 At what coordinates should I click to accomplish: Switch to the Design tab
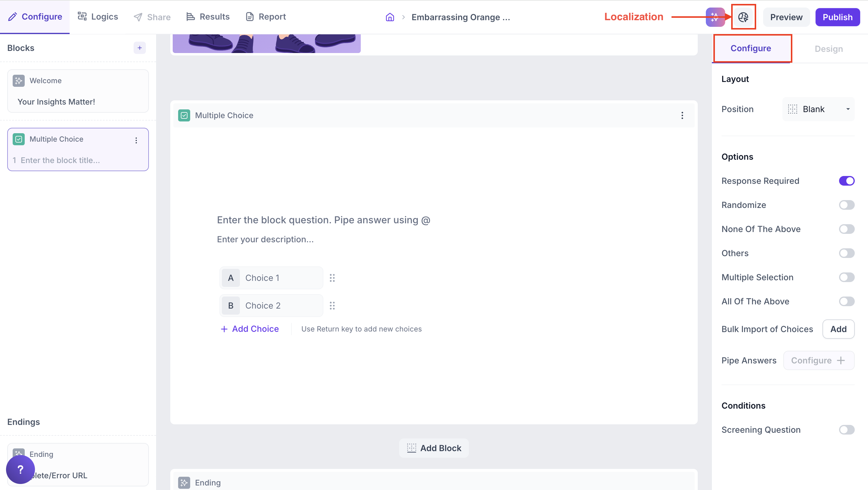click(x=829, y=49)
